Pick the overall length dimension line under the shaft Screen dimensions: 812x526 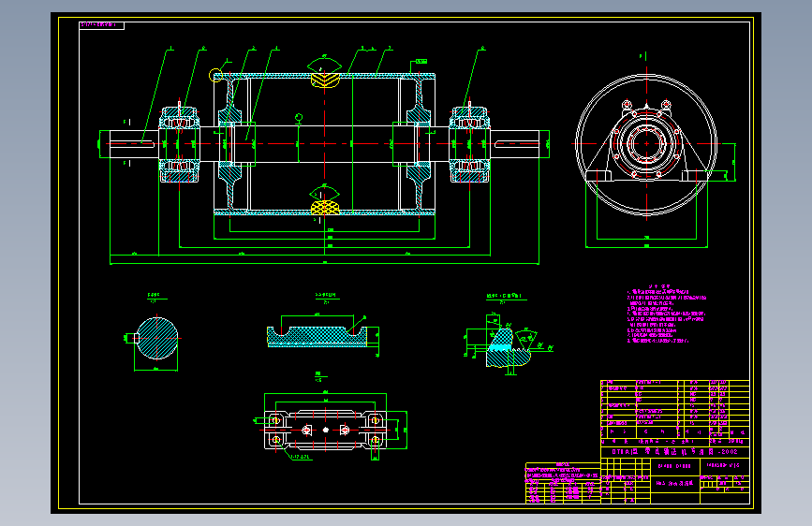tap(324, 264)
